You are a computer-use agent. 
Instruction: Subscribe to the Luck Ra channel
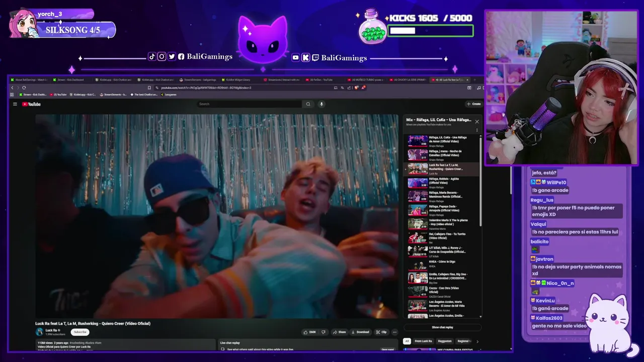point(80,332)
